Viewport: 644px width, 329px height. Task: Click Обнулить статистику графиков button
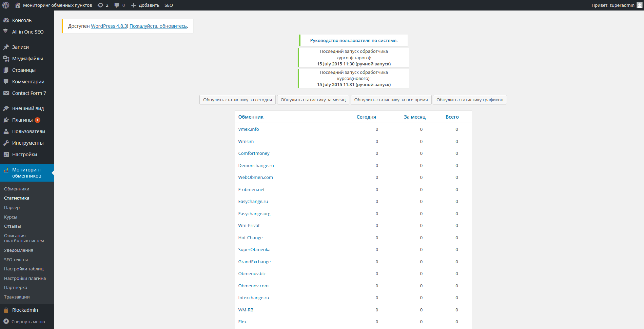470,100
